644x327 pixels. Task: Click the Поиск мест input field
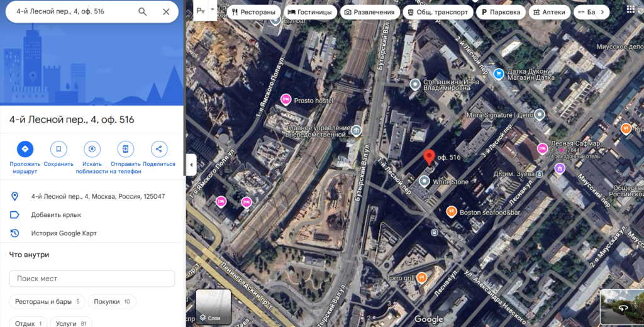point(92,279)
